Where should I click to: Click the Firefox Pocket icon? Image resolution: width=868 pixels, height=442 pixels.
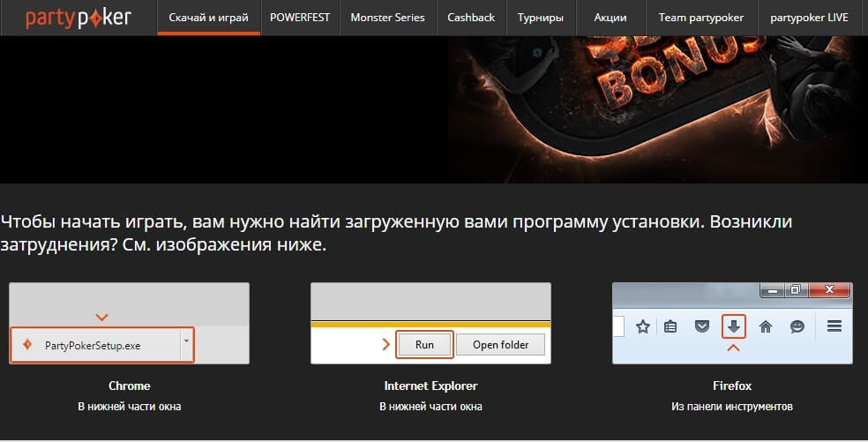(702, 326)
